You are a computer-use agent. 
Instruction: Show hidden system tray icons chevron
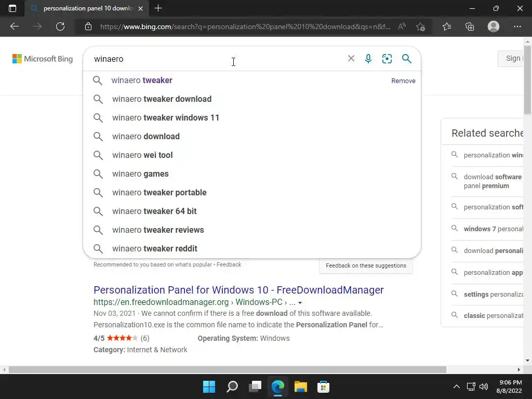457,387
